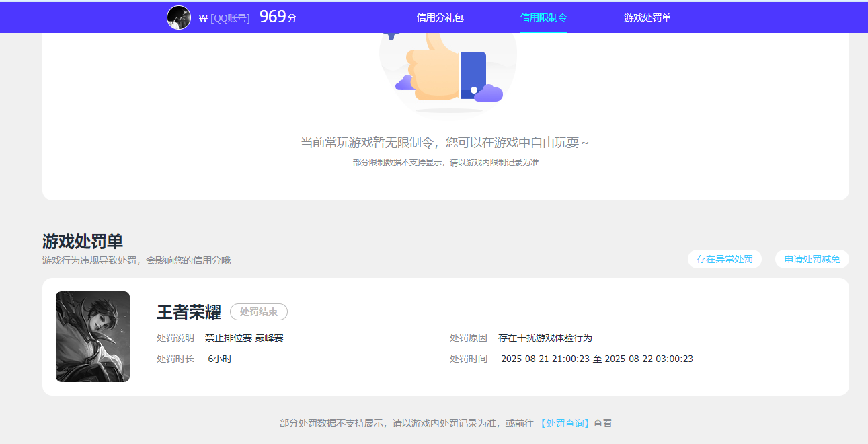Go to the 游戏处罚单 tab
Screen dimensions: 868x444
pos(647,17)
